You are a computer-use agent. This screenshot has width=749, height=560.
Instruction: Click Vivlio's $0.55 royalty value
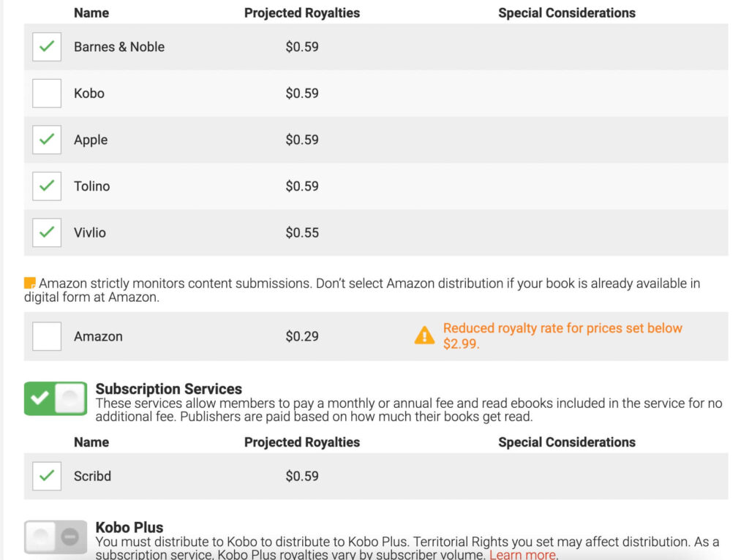302,232
